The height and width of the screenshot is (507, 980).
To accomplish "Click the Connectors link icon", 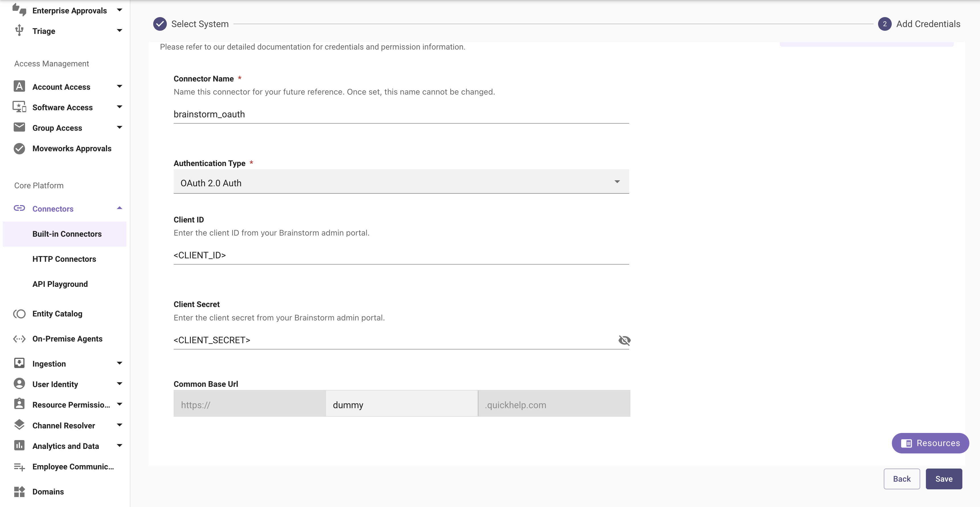I will (x=19, y=208).
